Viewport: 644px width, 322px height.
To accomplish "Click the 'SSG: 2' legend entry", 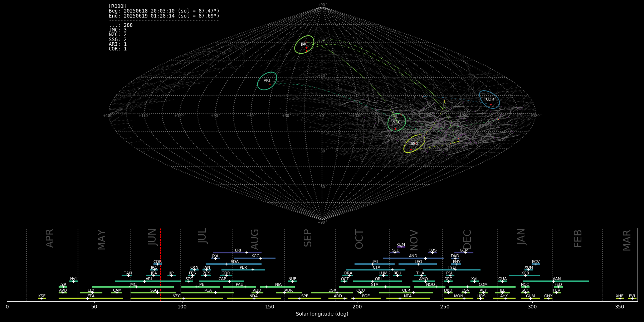I will point(118,39).
